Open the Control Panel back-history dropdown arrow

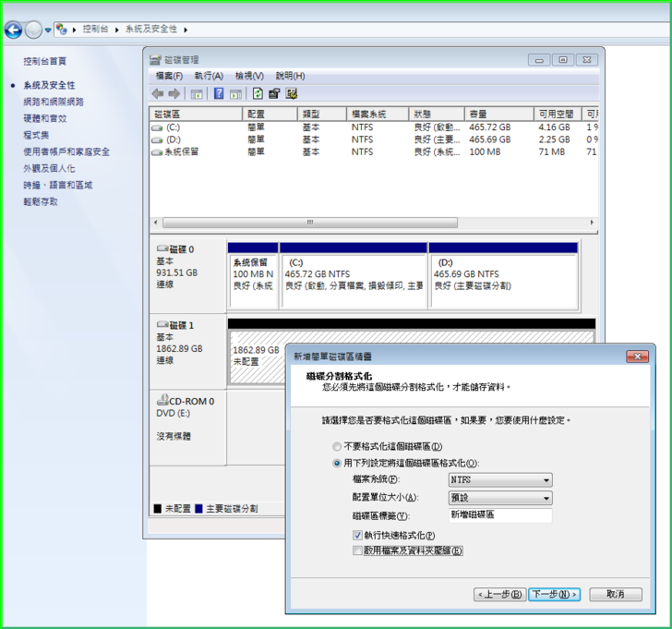(48, 30)
